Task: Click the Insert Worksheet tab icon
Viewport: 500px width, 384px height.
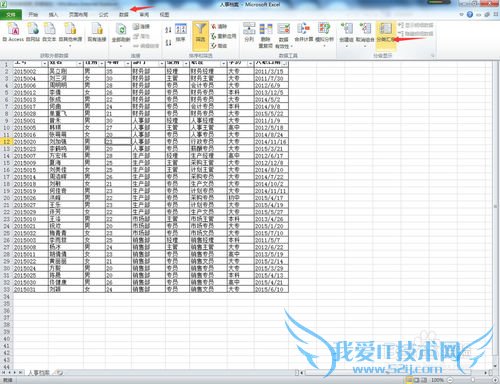Action: pos(59,373)
